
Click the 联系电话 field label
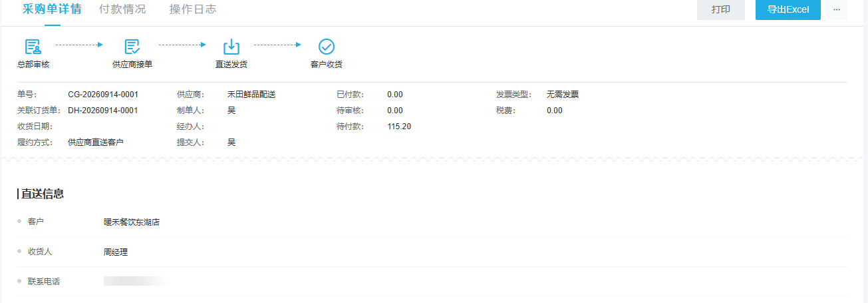[44, 282]
